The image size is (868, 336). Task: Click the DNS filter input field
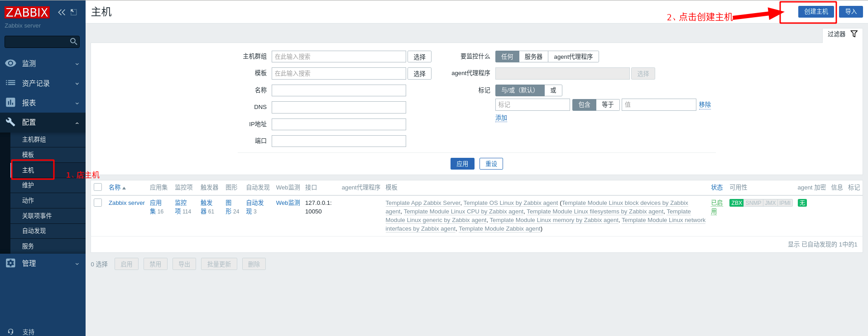[339, 107]
